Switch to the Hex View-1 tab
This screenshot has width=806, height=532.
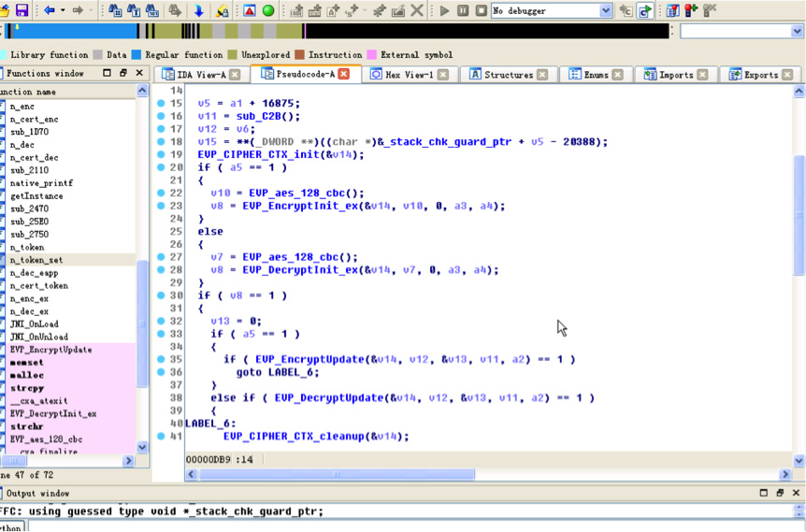409,74
